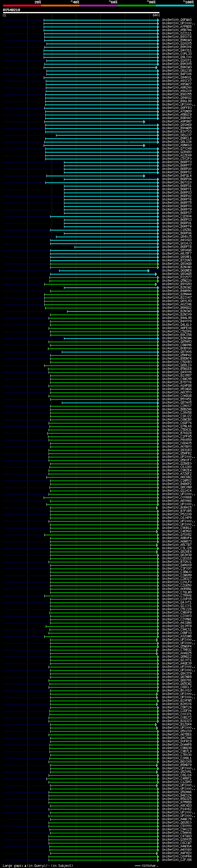Click hit label UniRef100_Q9LI00
Screen dimensions: 197x868
(176, 57)
